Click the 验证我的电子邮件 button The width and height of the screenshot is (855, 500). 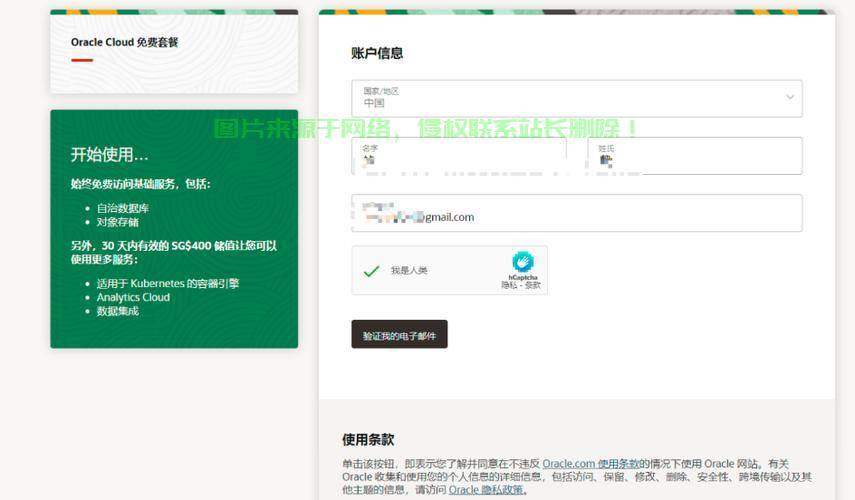tap(399, 334)
